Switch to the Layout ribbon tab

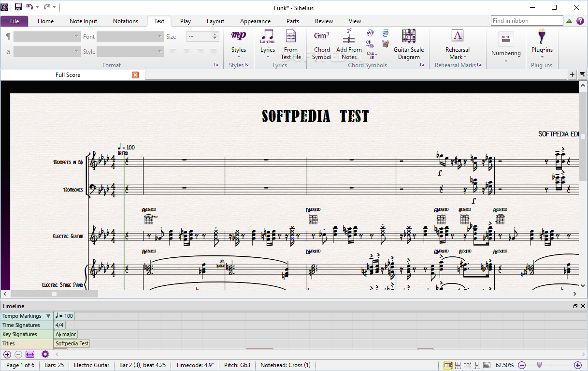[x=215, y=21]
